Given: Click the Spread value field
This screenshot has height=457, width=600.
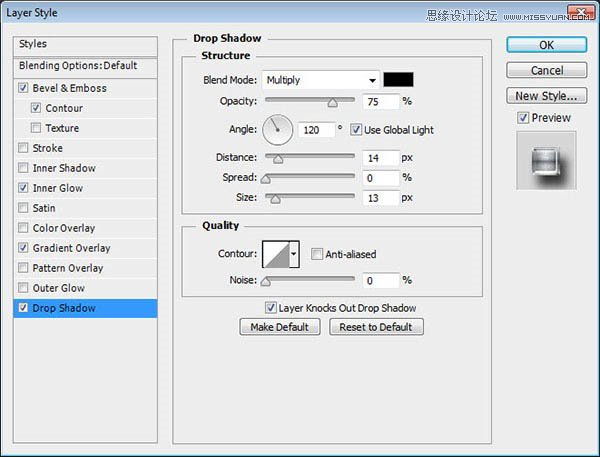Looking at the screenshot, I should (381, 178).
